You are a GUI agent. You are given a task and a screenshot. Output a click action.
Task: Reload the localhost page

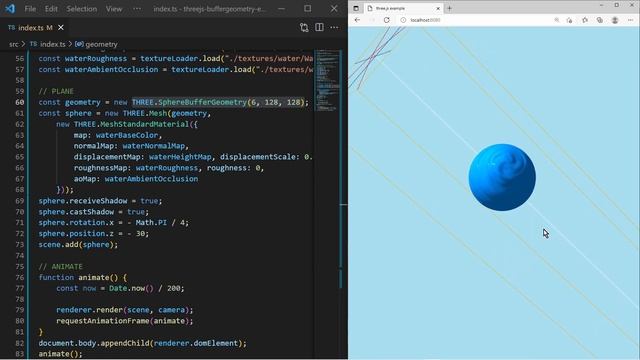point(387,20)
